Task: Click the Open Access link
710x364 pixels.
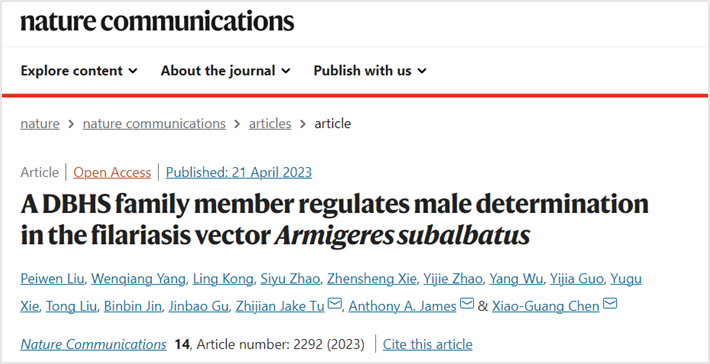Action: (x=112, y=172)
